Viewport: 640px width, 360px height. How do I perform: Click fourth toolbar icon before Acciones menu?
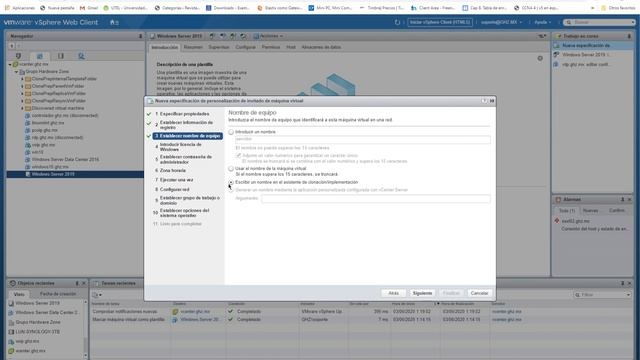pyautogui.click(x=243, y=36)
